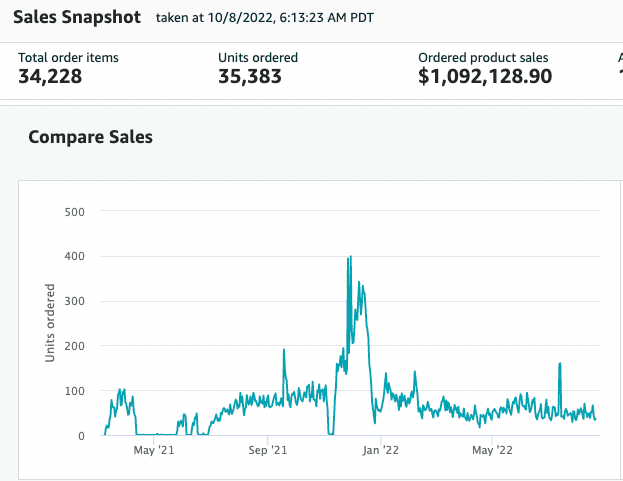Click the Sep '21 x-axis label
Screen dimensions: 623x481
click(x=267, y=451)
